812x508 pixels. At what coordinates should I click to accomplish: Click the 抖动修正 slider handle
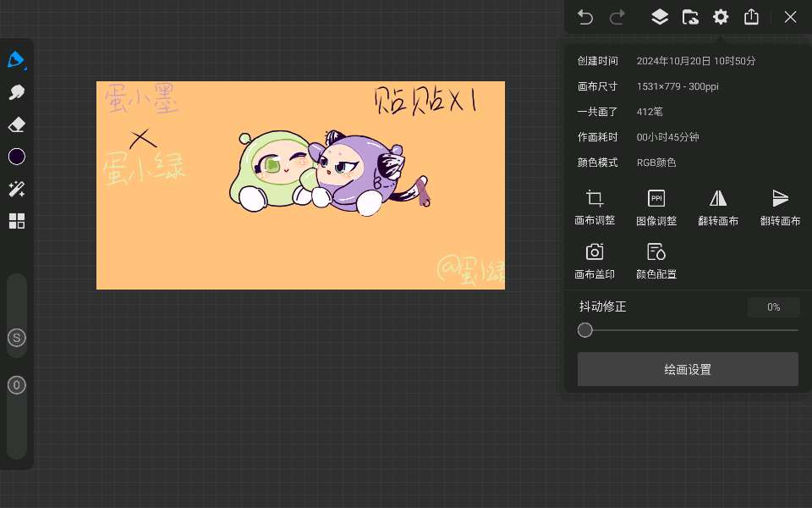585,330
